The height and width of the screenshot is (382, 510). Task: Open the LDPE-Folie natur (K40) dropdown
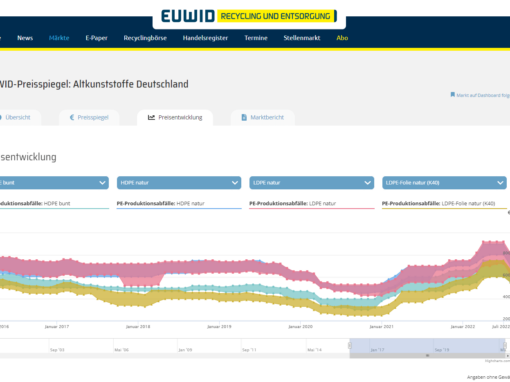tap(444, 183)
